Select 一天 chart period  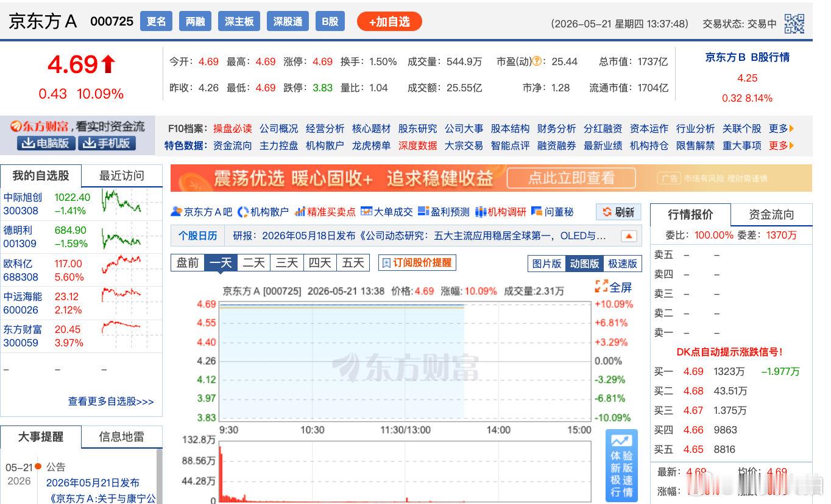coord(221,262)
